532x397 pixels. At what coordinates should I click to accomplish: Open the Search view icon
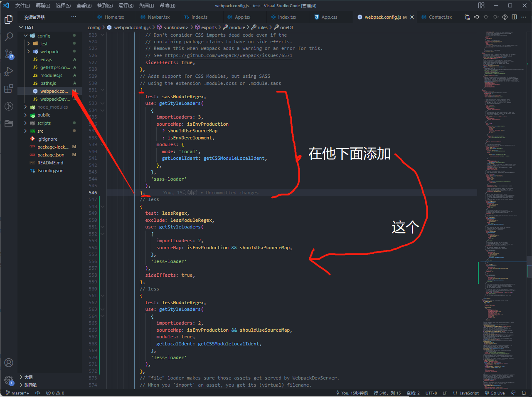click(x=9, y=37)
